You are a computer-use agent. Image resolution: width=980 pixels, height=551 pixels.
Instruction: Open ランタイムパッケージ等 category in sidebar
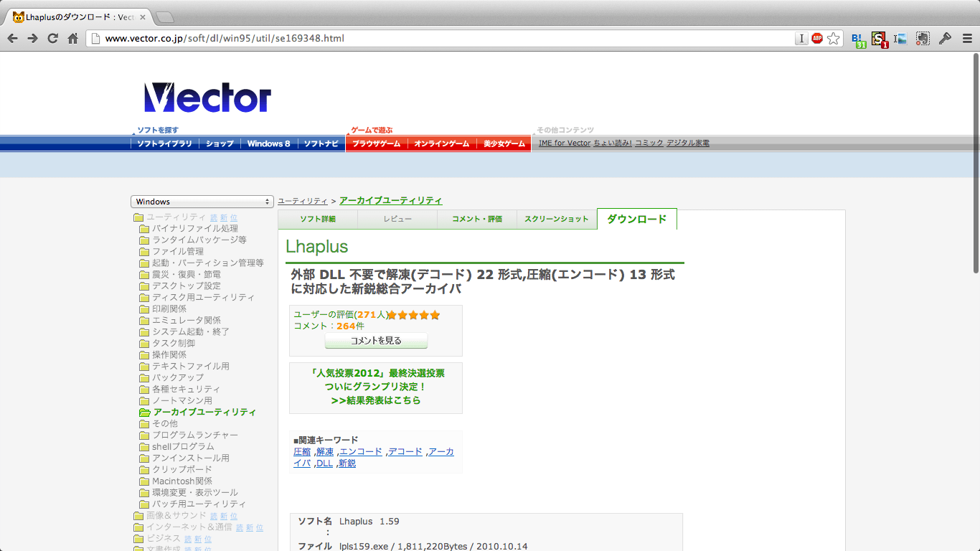click(199, 240)
